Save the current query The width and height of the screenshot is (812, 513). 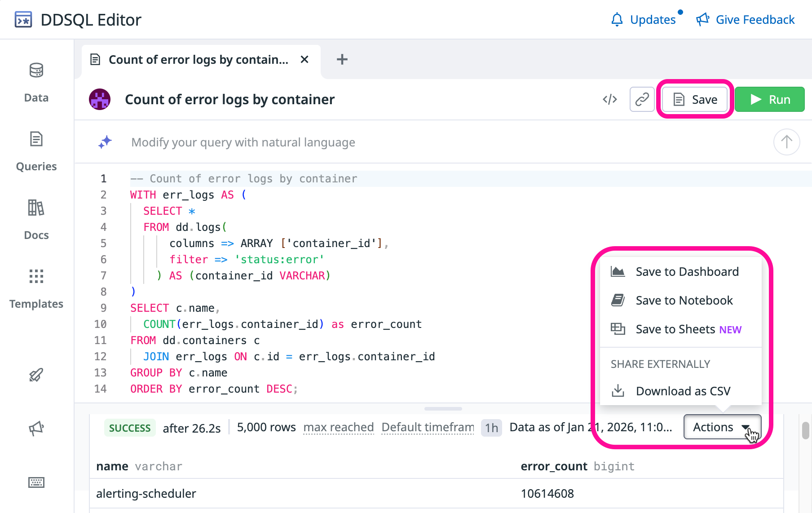tap(695, 99)
